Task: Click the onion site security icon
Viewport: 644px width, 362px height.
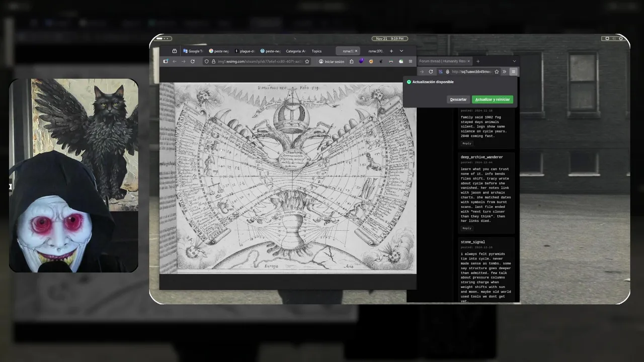Action: click(x=448, y=72)
